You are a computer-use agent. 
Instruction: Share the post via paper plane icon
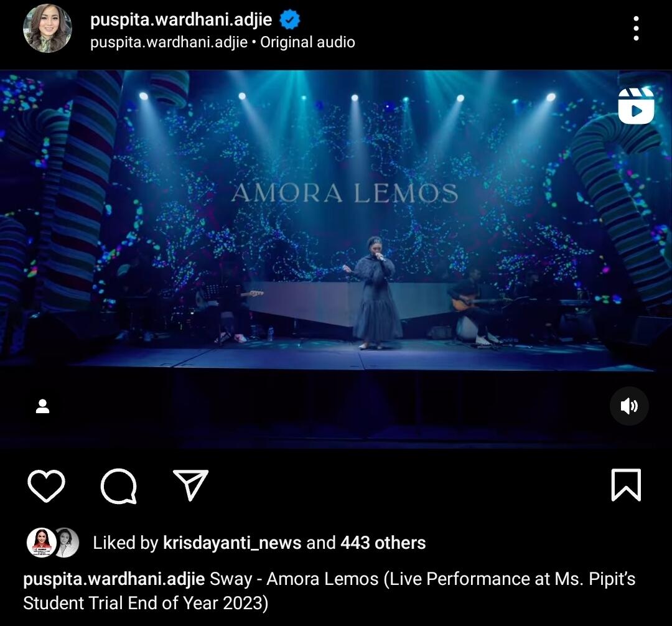pos(190,485)
